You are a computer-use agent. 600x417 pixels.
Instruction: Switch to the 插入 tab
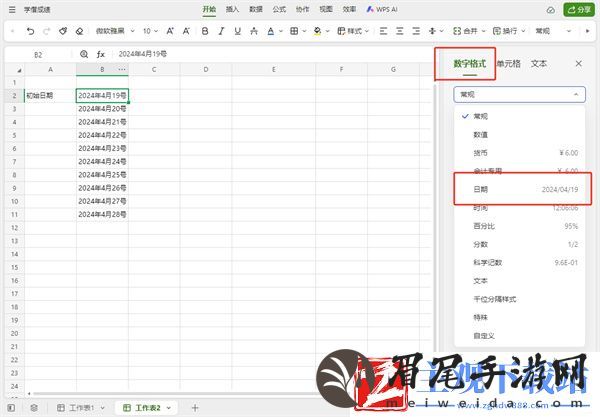[x=232, y=10]
